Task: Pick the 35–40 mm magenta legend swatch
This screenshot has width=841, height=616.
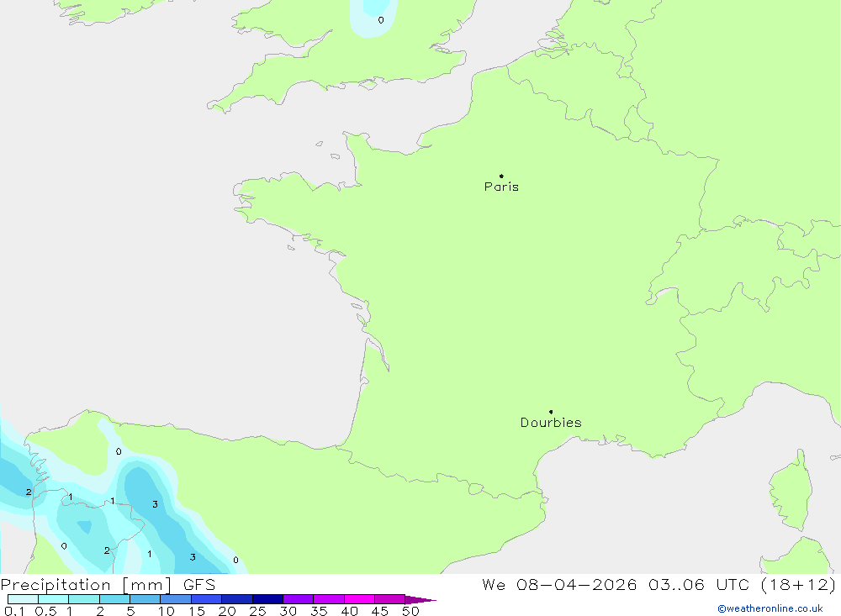Action: click(329, 599)
